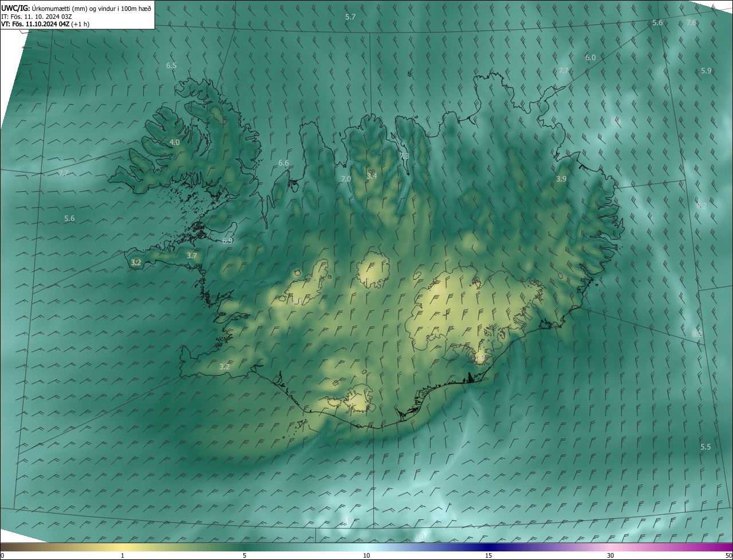The image size is (733, 560).
Task: Click the 5.9 value on the map
Action: tap(706, 71)
